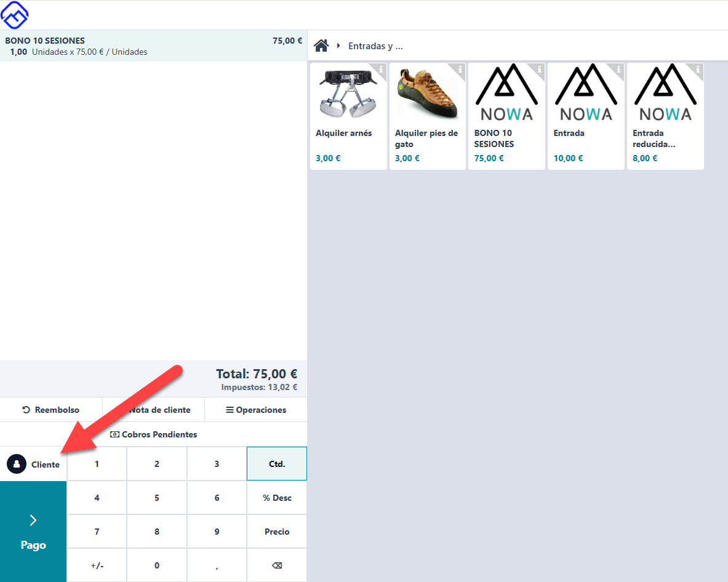Image resolution: width=728 pixels, height=582 pixels.
Task: Open the Operaciones menu
Action: (256, 410)
